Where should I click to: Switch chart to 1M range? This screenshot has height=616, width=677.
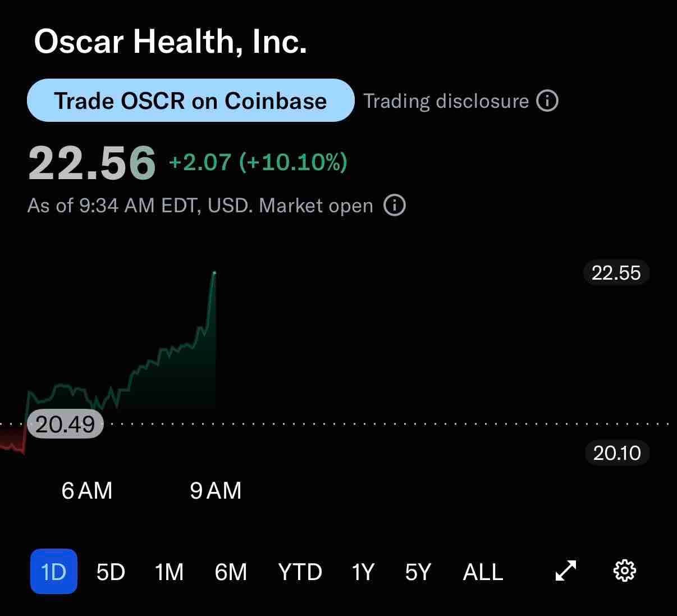point(169,572)
